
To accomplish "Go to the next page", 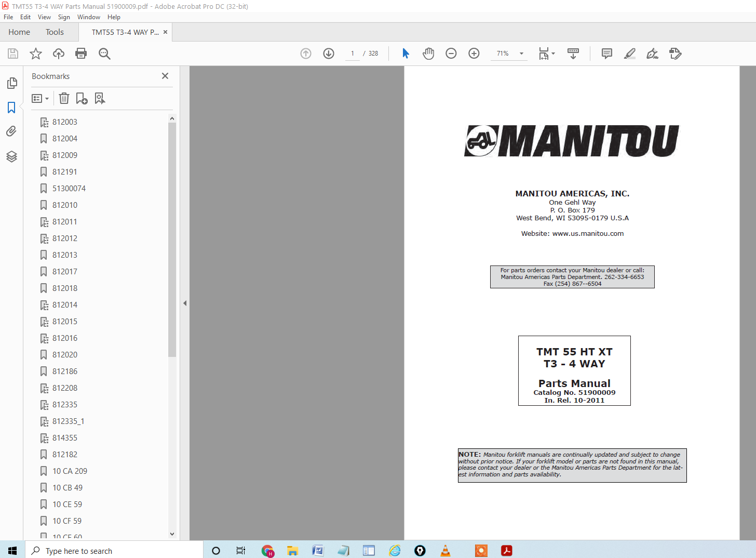I will [329, 54].
